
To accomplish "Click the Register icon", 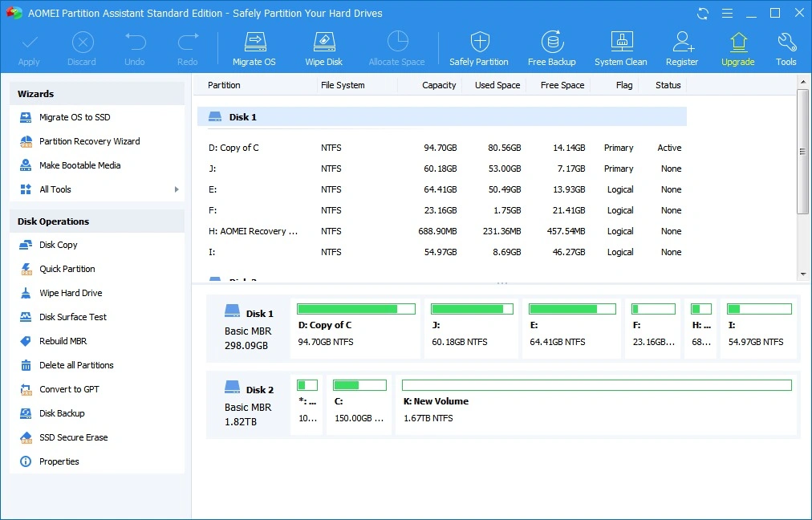I will pos(682,49).
